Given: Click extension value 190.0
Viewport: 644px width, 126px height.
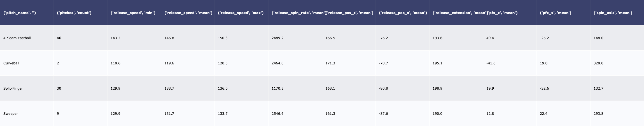Looking at the screenshot, I should [437, 114].
